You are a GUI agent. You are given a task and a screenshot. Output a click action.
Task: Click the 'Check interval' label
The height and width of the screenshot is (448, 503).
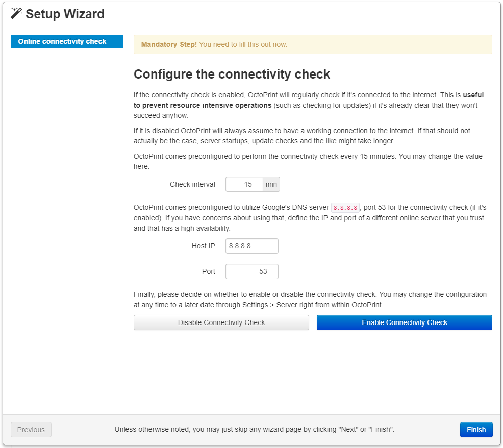pos(192,184)
